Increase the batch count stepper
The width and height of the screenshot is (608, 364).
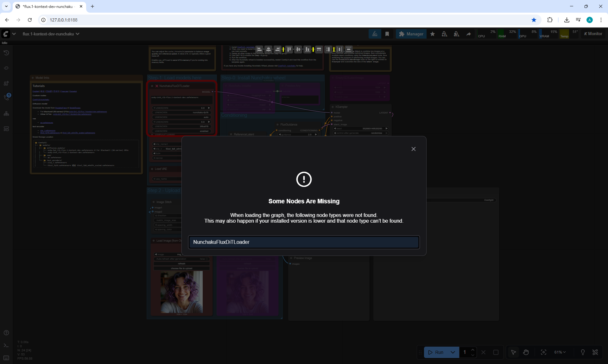click(x=473, y=350)
